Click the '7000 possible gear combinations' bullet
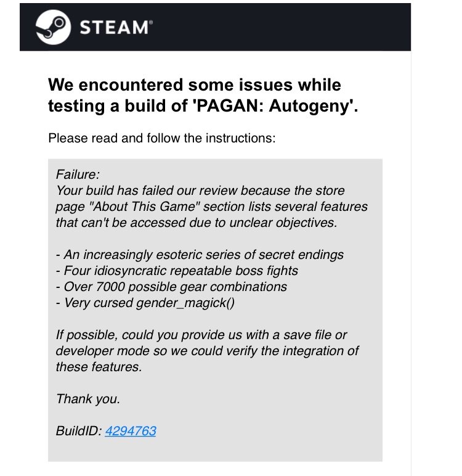This screenshot has height=476, width=462. click(171, 287)
